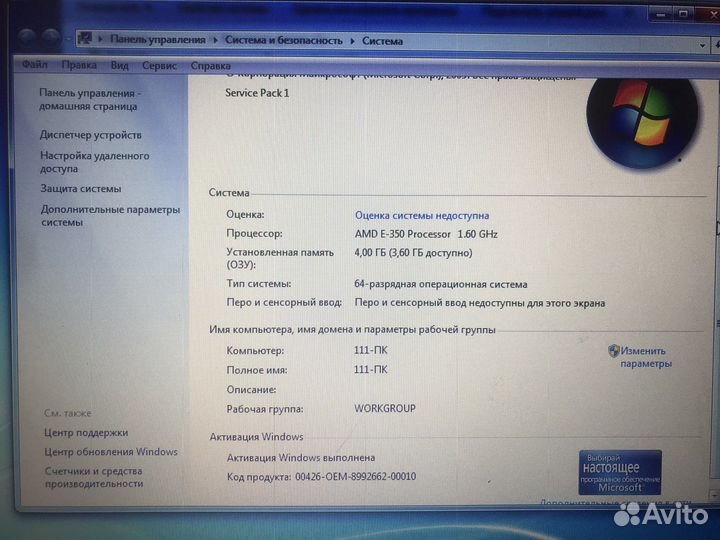
Task: Select Панель управления in the breadcrumb
Action: point(158,39)
